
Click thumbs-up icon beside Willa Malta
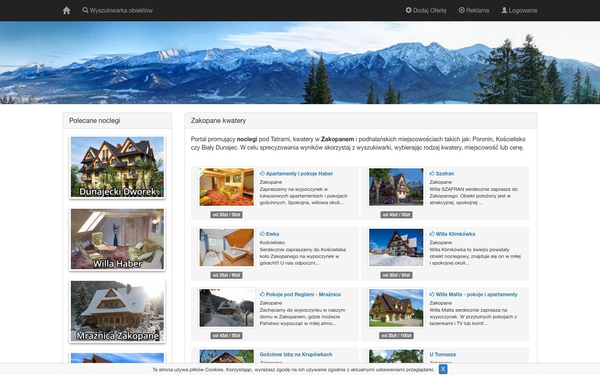pos(432,294)
